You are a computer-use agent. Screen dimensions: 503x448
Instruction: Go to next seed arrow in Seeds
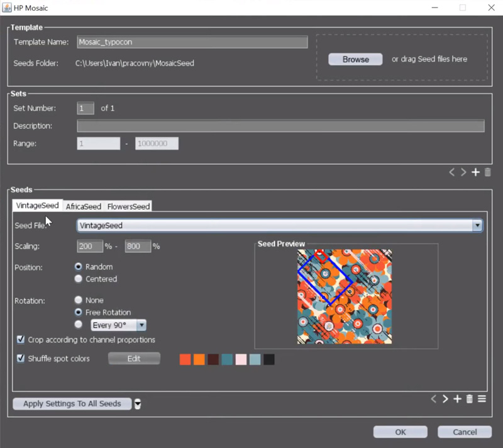pos(445,399)
